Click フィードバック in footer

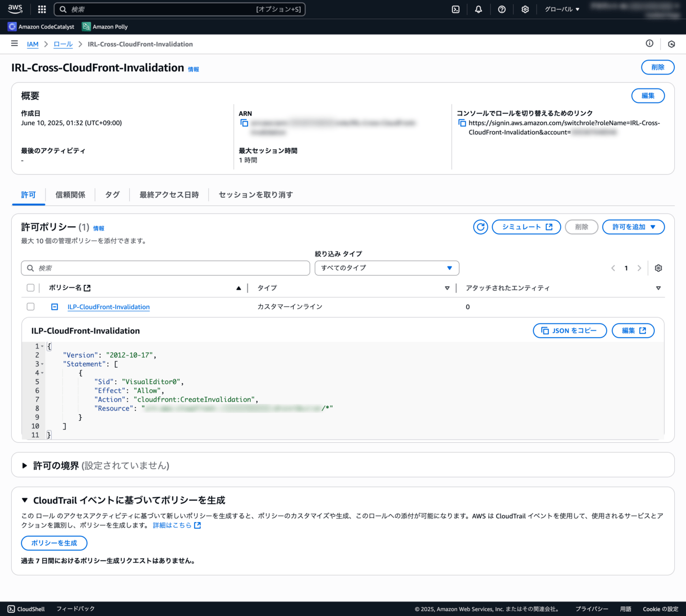point(76,609)
